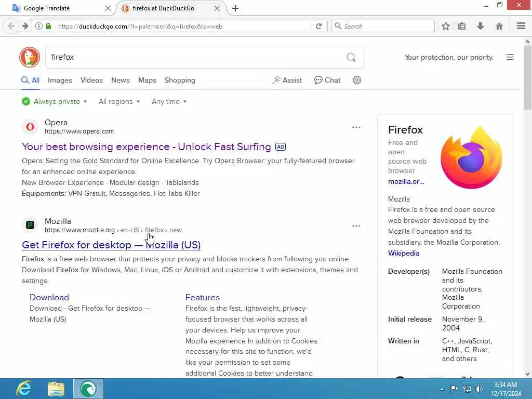Click Your protection, our priority text

point(449,57)
